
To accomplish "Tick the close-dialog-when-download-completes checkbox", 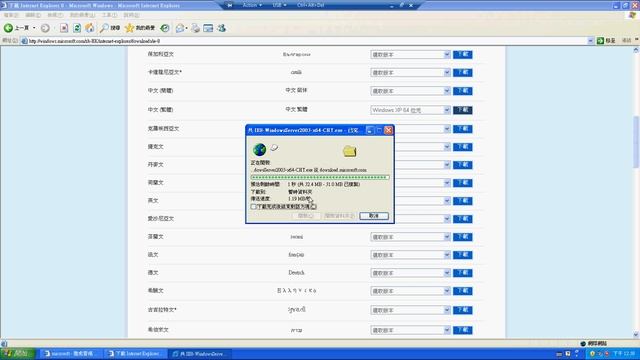I will (x=253, y=207).
